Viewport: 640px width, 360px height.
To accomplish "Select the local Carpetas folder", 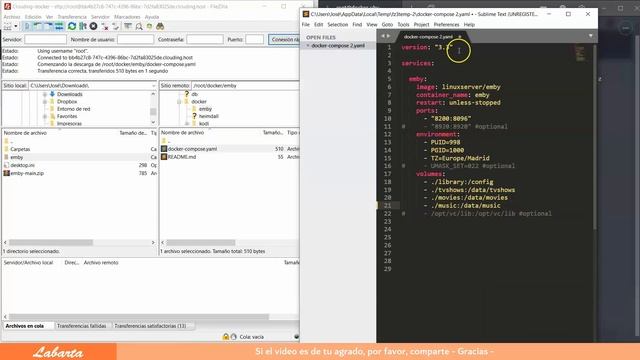I will 20,149.
